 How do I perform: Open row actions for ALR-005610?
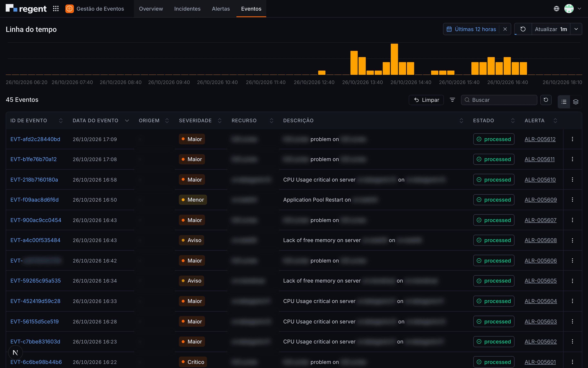pos(572,180)
